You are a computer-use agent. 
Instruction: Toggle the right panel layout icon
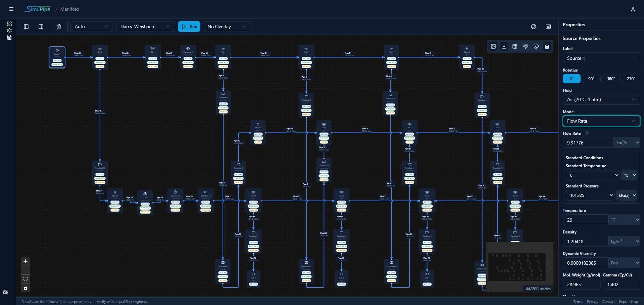pyautogui.click(x=41, y=27)
